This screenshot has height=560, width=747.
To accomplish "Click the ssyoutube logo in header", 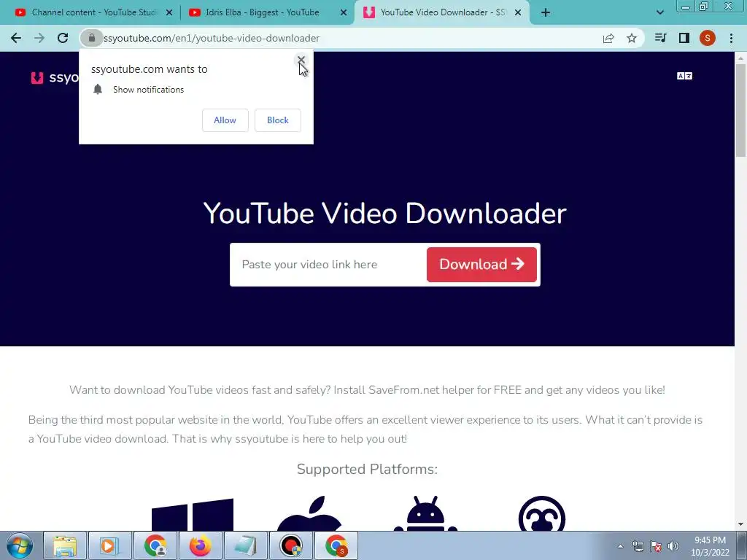I will tap(54, 77).
